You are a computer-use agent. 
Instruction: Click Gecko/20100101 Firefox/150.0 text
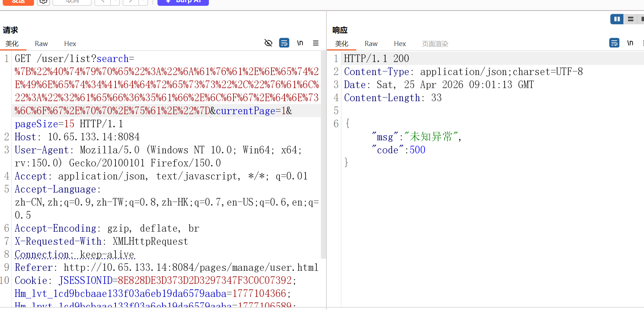[145, 163]
